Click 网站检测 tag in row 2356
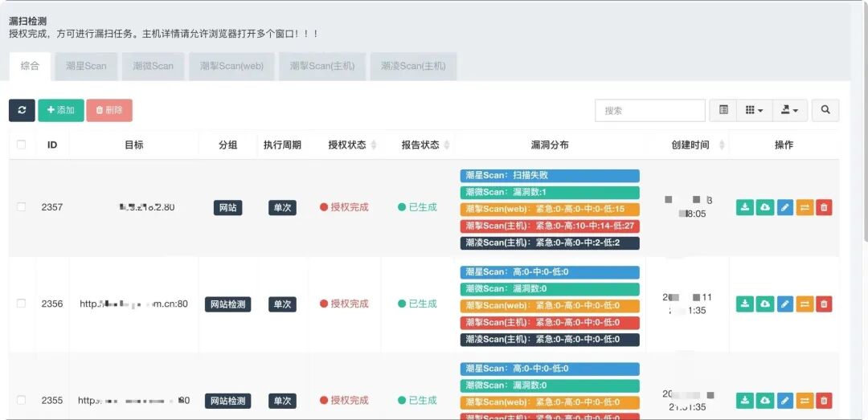Viewport: 868px width, 420px height. 228,304
